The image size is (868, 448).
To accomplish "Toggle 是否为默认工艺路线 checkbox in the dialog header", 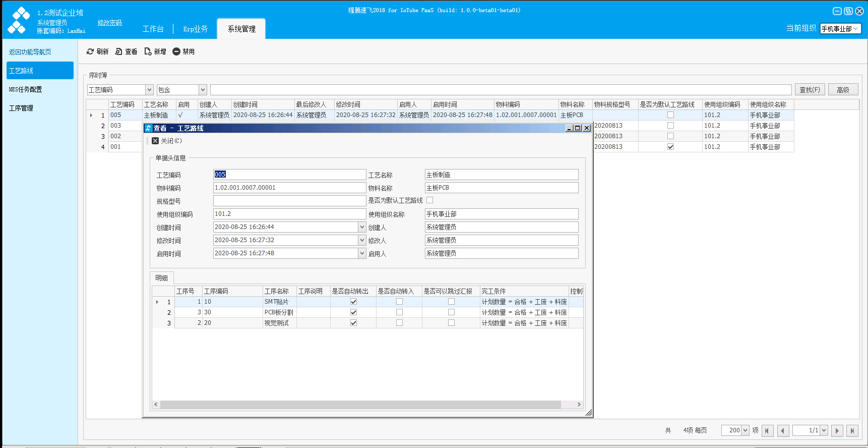I will 430,200.
